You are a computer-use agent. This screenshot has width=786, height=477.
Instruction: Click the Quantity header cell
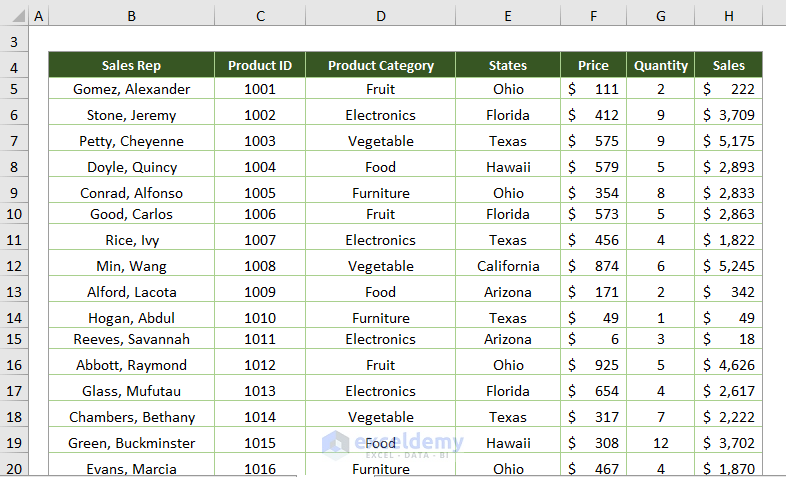click(661, 65)
